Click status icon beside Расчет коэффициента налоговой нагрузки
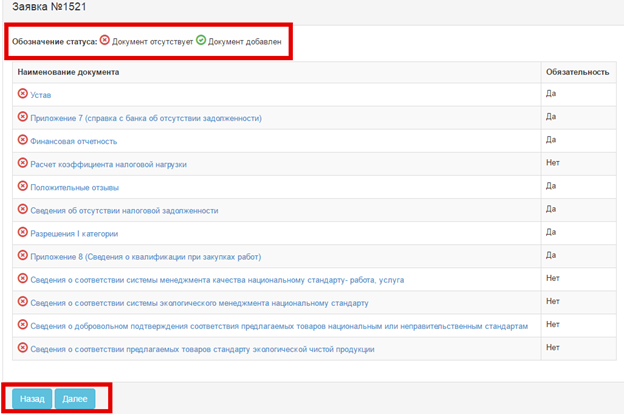The width and height of the screenshot is (624, 414). click(23, 163)
